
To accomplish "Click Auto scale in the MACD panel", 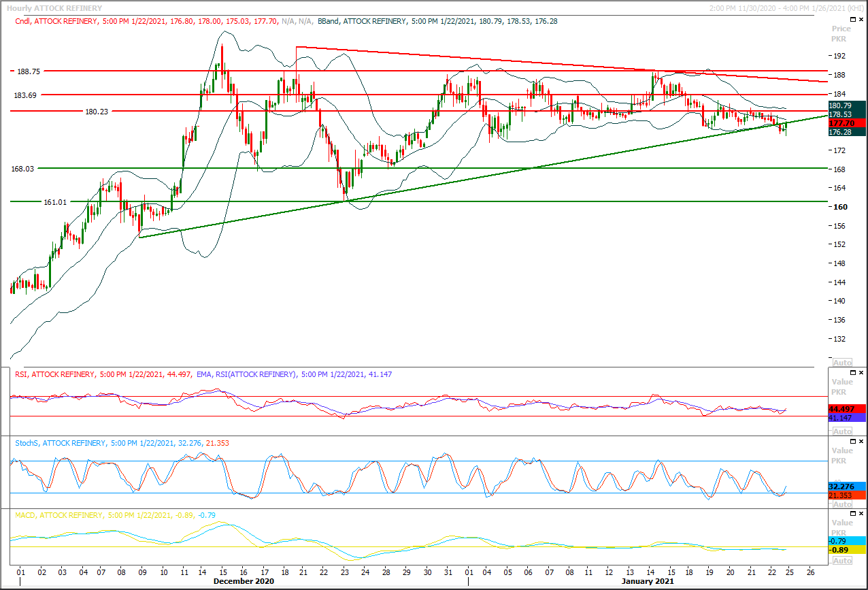I will (x=841, y=561).
